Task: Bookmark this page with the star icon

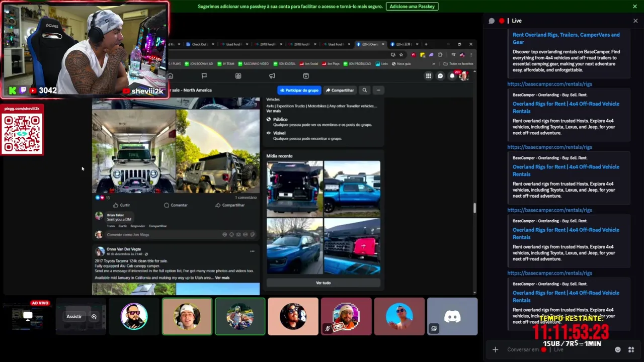Action: point(401,55)
